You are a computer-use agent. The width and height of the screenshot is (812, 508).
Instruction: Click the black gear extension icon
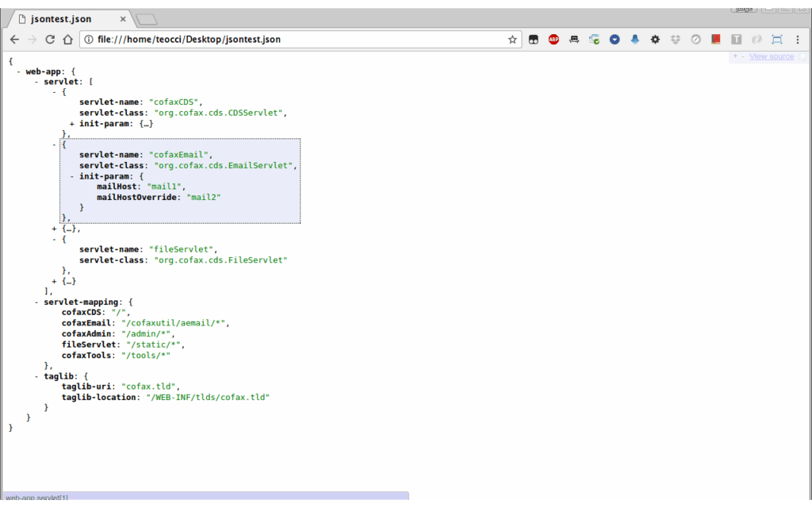tap(655, 39)
